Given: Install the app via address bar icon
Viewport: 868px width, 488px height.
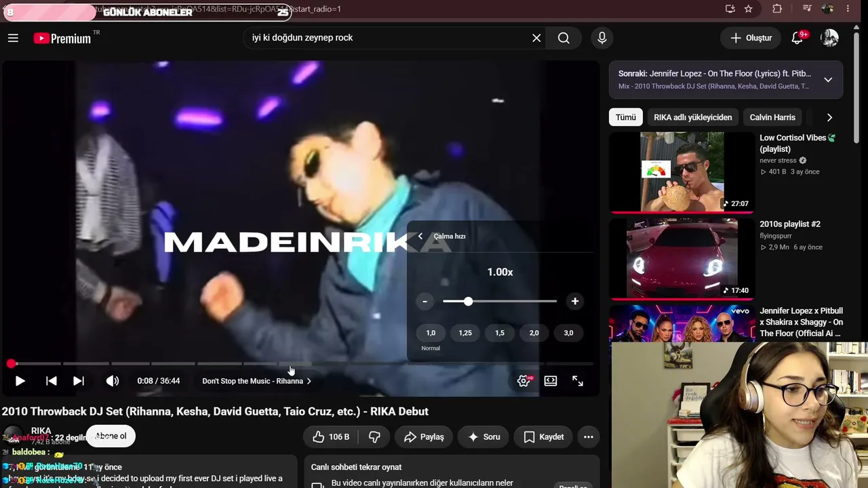Looking at the screenshot, I should (x=730, y=9).
